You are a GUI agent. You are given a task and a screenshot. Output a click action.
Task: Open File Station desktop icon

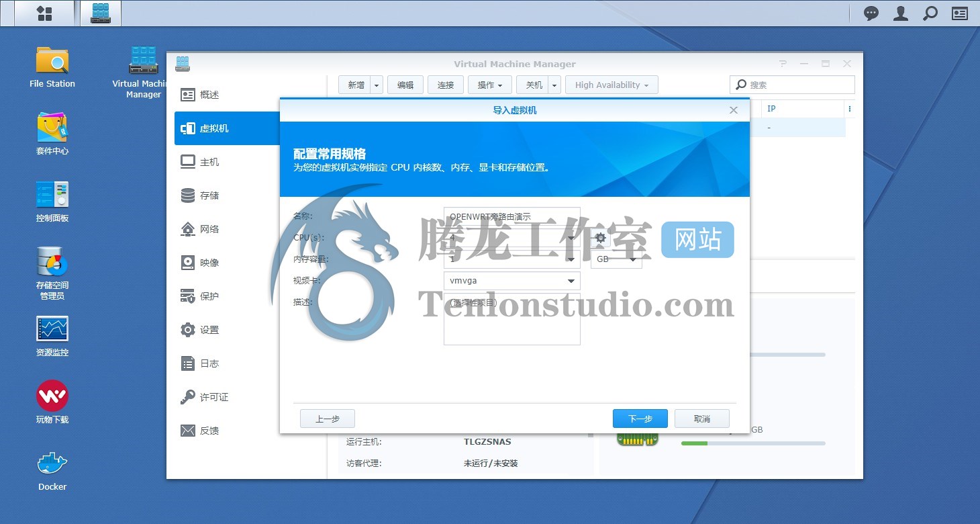coord(52,67)
